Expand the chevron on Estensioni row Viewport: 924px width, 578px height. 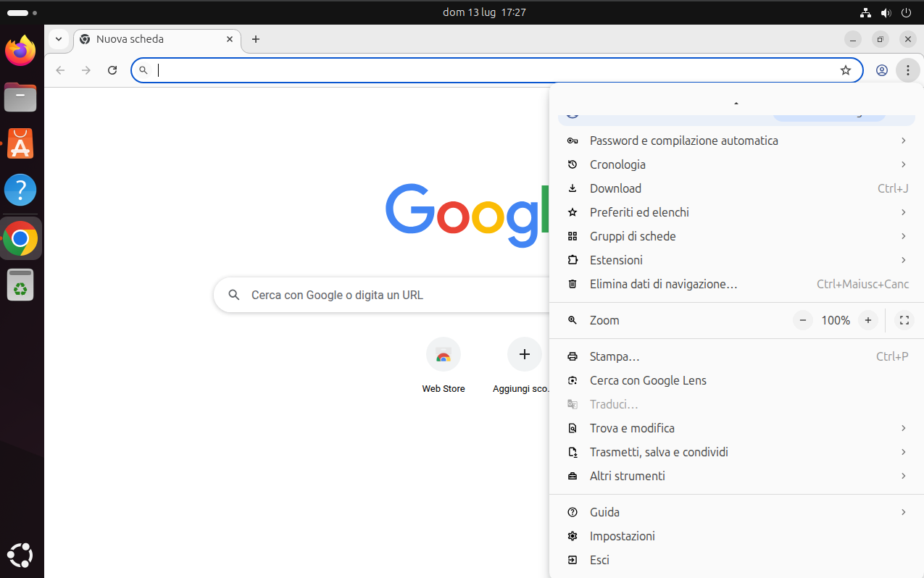click(903, 260)
